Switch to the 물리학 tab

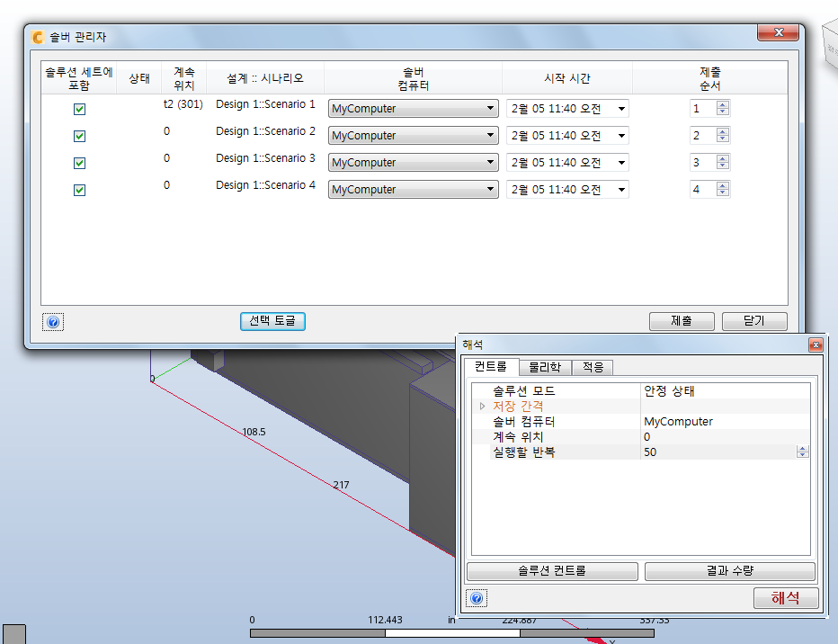click(545, 368)
